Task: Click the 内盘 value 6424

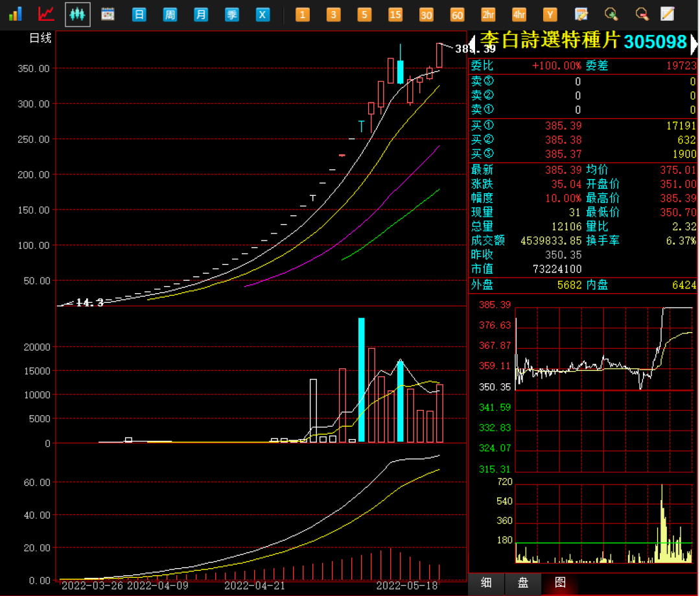Action: click(684, 285)
